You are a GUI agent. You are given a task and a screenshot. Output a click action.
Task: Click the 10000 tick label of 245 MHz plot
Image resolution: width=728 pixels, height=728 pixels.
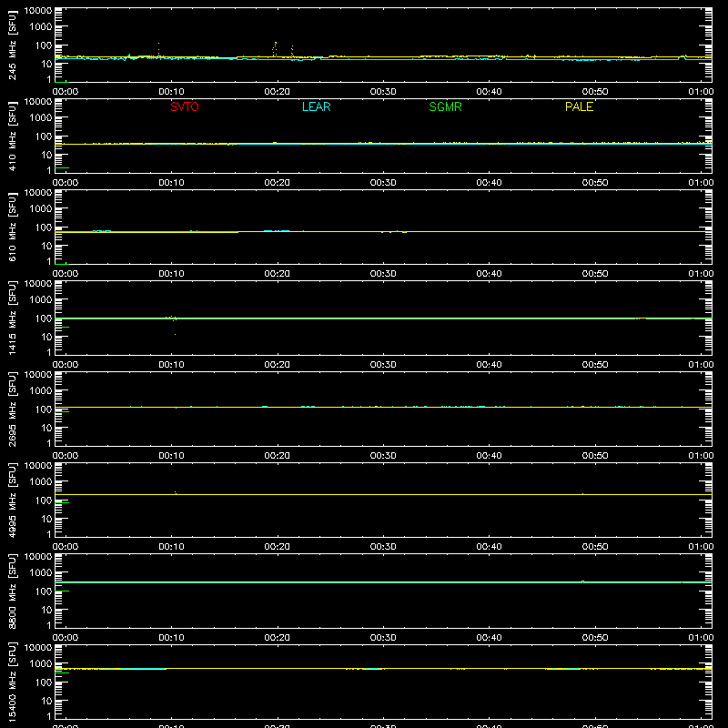(38, 11)
